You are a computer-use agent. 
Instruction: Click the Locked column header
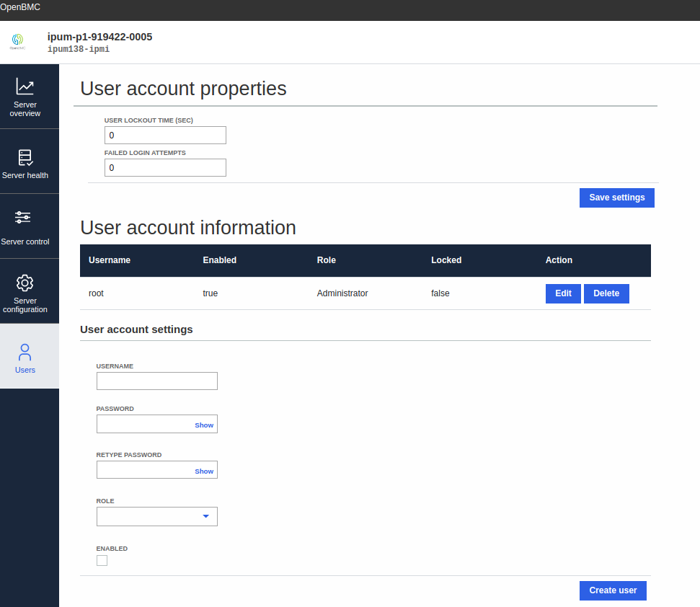(446, 260)
